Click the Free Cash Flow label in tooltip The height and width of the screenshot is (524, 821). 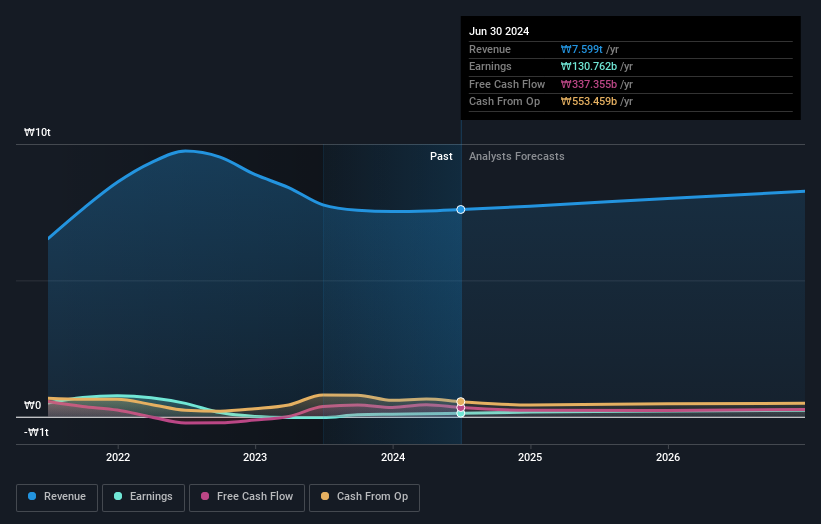click(507, 84)
